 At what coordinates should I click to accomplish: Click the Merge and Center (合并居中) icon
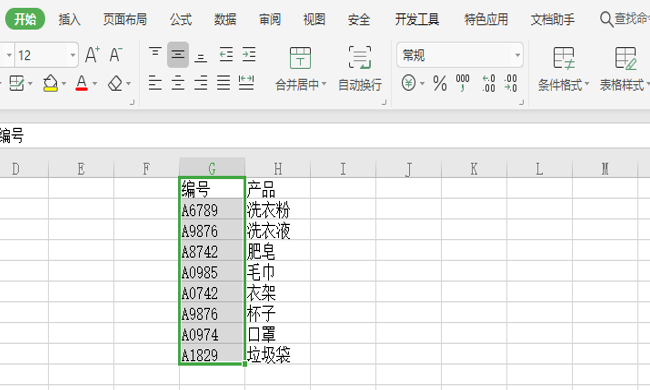pyautogui.click(x=300, y=58)
